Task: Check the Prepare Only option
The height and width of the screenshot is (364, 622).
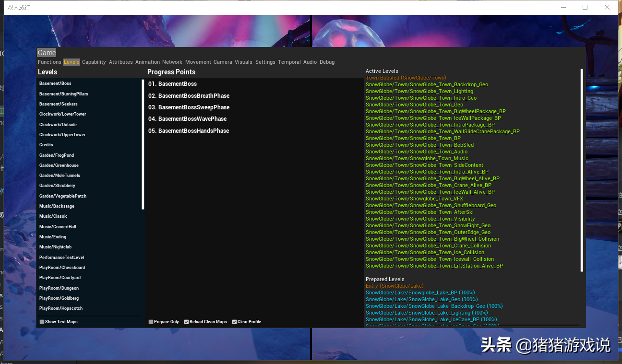Action: point(151,322)
